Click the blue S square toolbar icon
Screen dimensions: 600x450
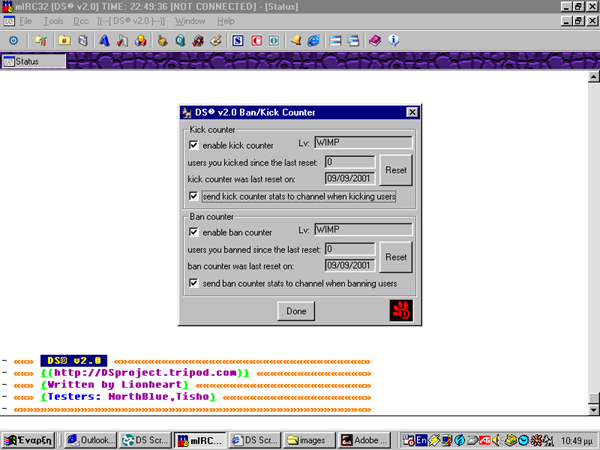coord(238,40)
